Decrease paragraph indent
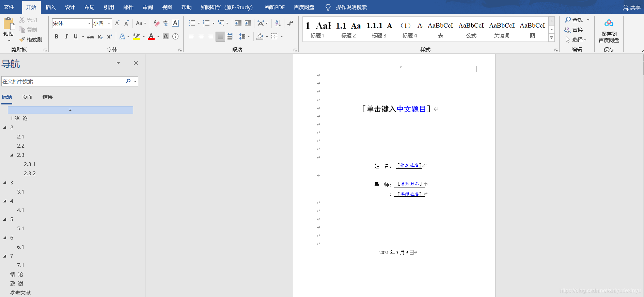Image resolution: width=644 pixels, height=297 pixels. click(x=238, y=23)
